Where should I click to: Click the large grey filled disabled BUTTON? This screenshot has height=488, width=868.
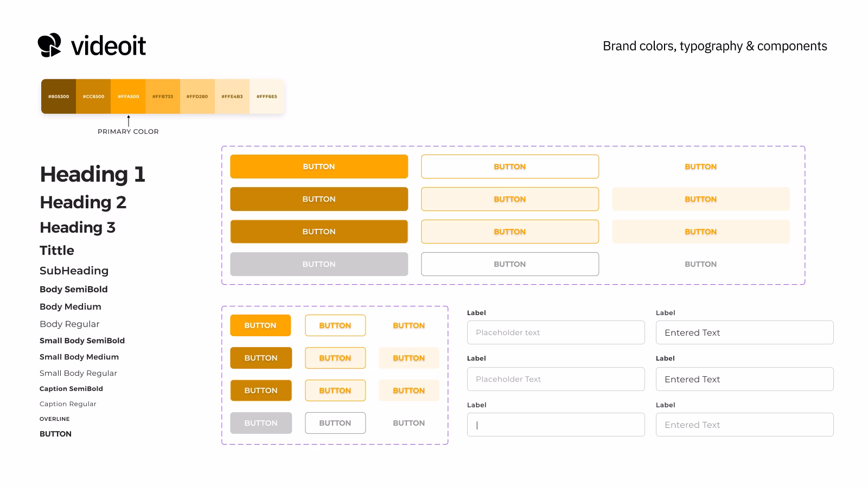[x=319, y=264]
